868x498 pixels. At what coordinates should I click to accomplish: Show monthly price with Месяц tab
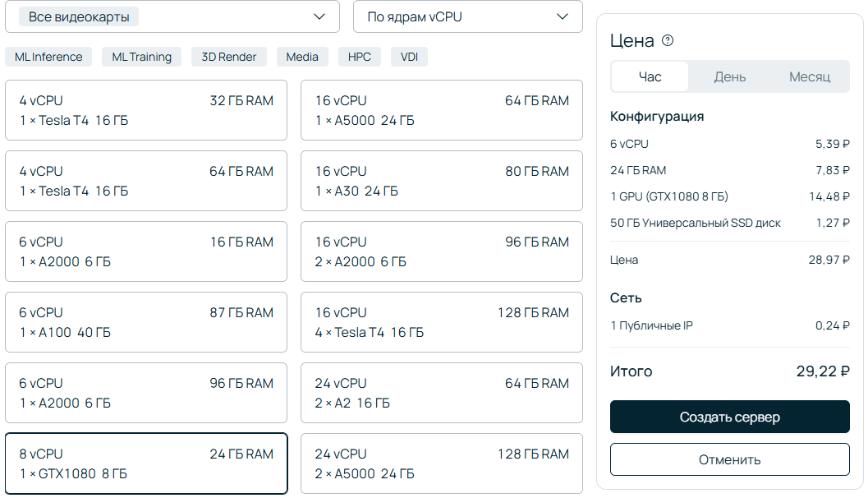tap(809, 77)
